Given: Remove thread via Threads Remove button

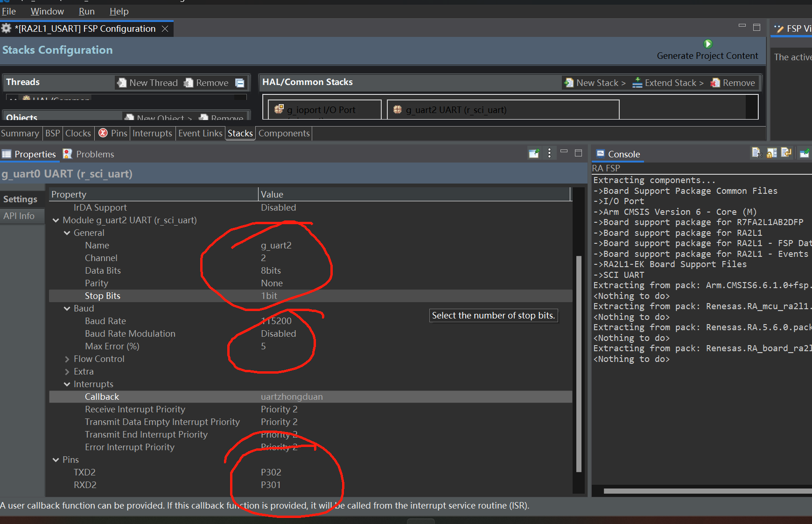Looking at the screenshot, I should click(x=206, y=83).
